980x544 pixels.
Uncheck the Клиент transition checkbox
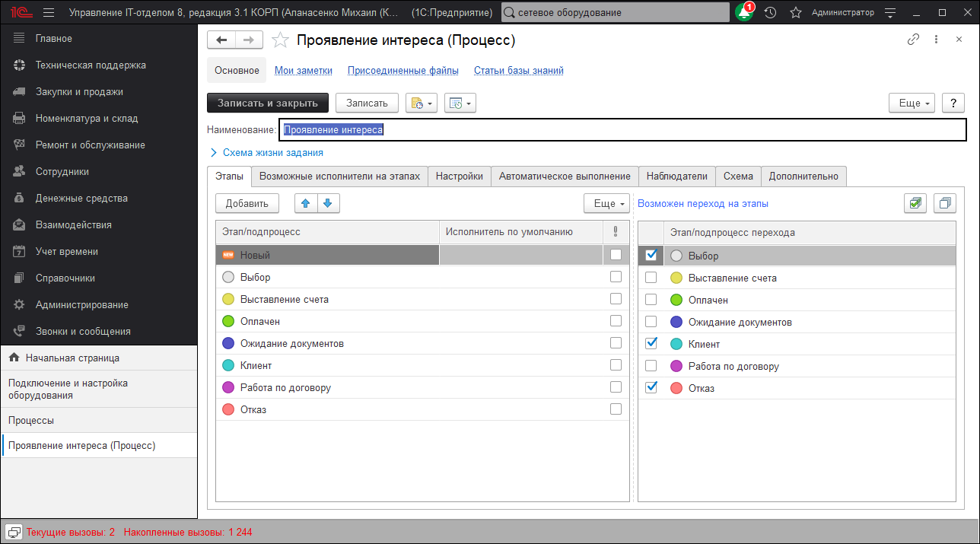pos(651,343)
